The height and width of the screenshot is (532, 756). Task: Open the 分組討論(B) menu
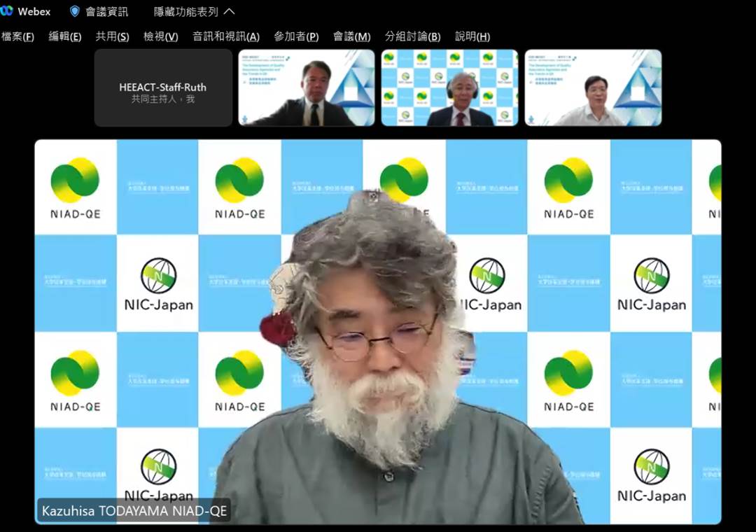pyautogui.click(x=412, y=36)
